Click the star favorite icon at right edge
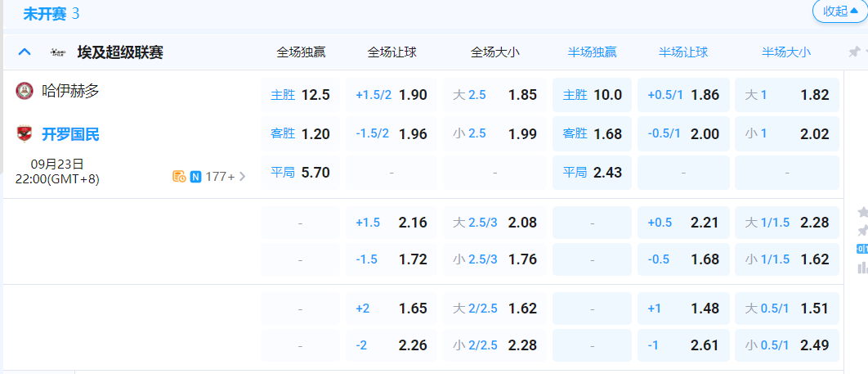The width and height of the screenshot is (868, 374). coord(862,212)
